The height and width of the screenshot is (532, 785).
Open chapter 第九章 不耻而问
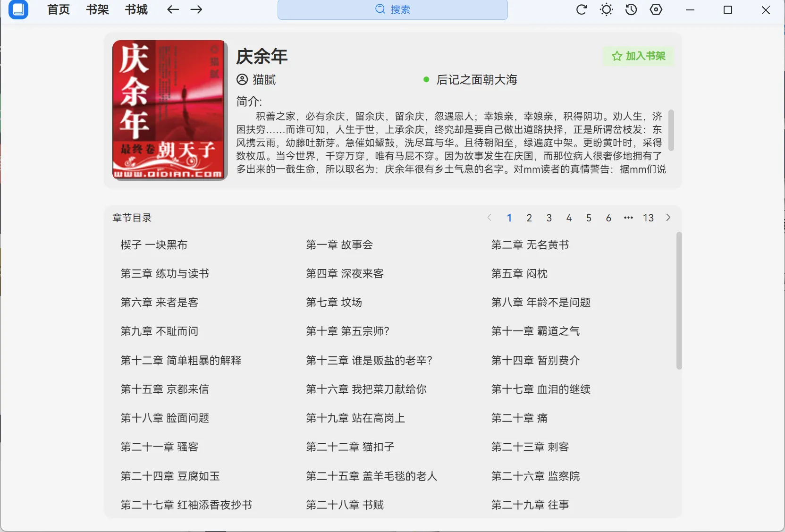point(160,331)
